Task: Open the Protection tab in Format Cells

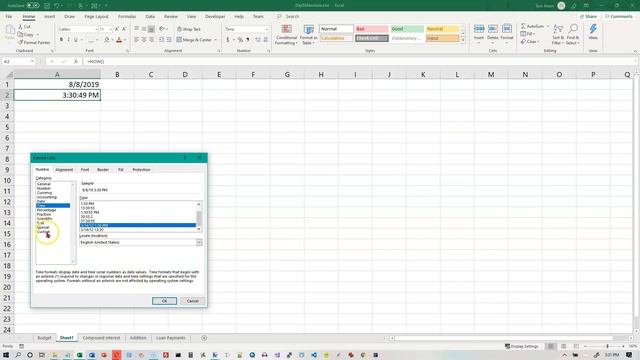Action: tap(141, 169)
